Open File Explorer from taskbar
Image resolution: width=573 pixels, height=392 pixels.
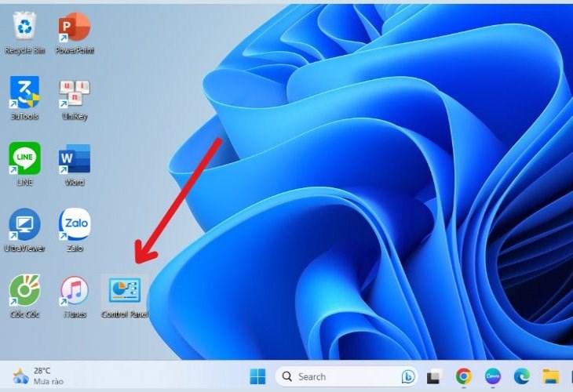pyautogui.click(x=551, y=376)
